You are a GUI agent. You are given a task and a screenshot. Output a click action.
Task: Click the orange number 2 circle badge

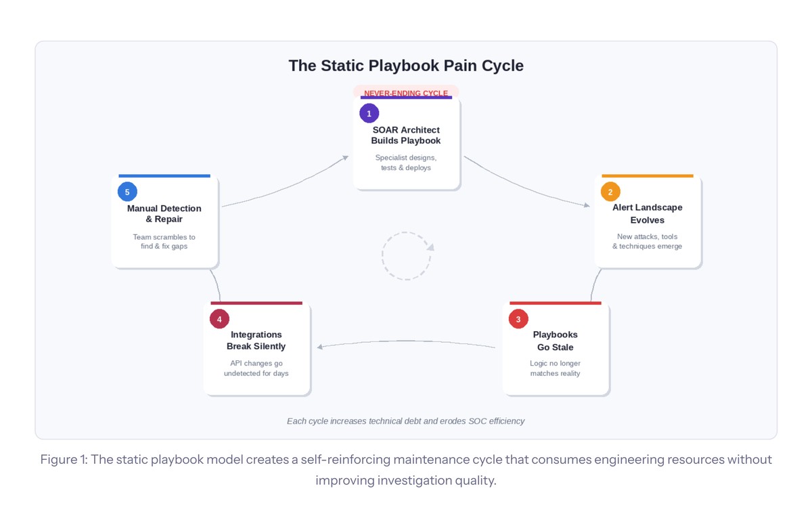[610, 192]
